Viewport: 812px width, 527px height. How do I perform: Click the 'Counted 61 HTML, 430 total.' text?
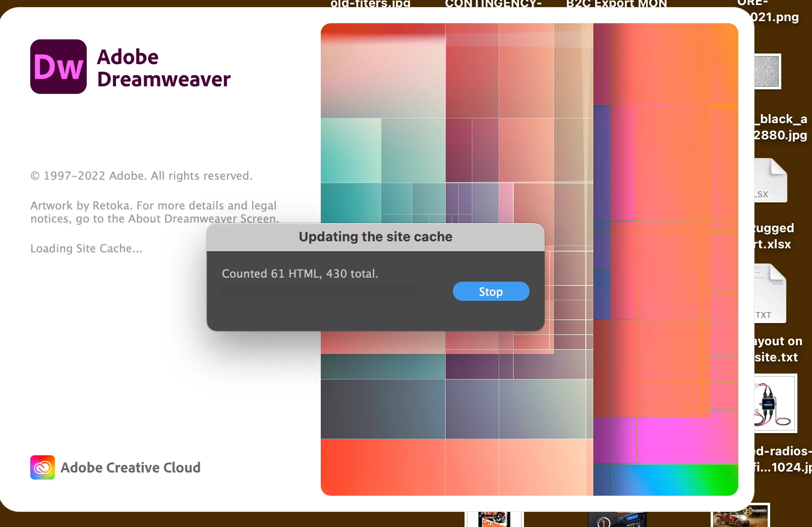click(300, 274)
